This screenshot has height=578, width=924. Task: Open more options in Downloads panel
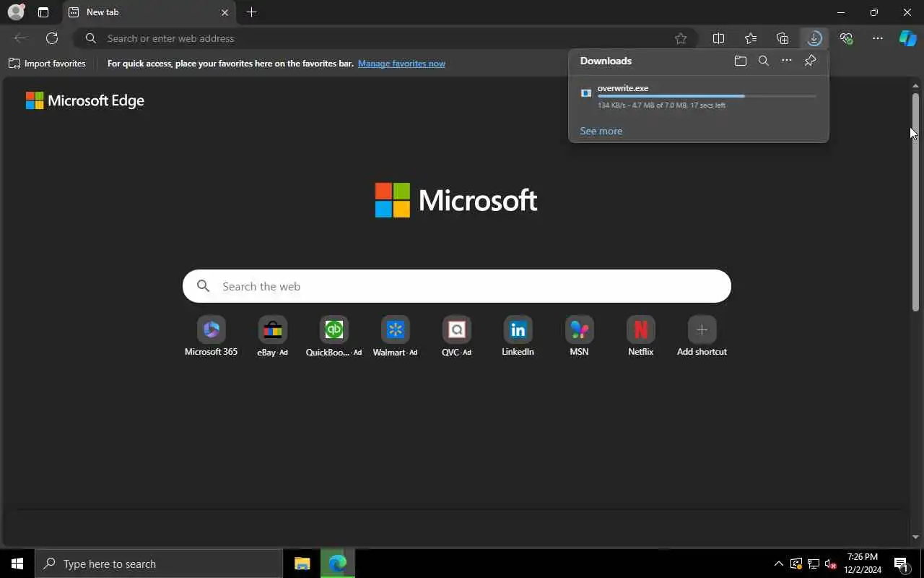787,61
